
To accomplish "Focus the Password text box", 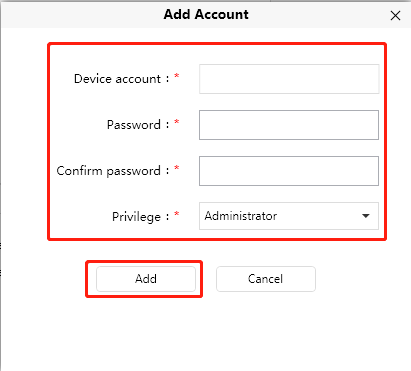I will (289, 125).
